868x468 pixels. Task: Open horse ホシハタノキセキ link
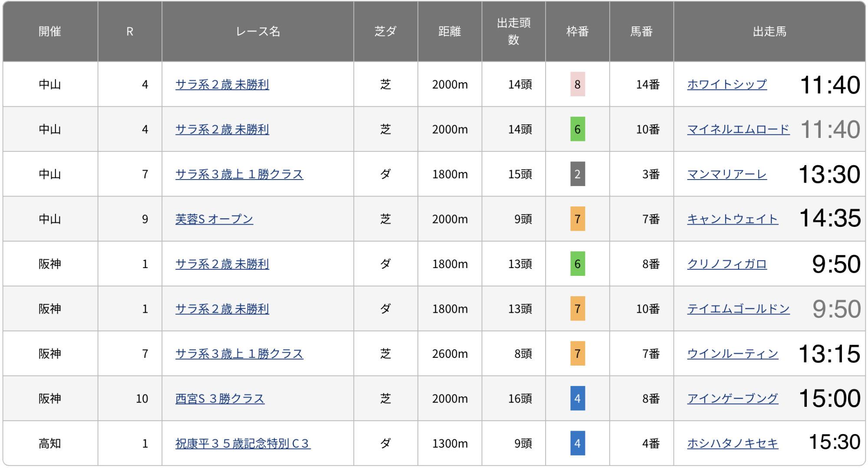point(733,444)
